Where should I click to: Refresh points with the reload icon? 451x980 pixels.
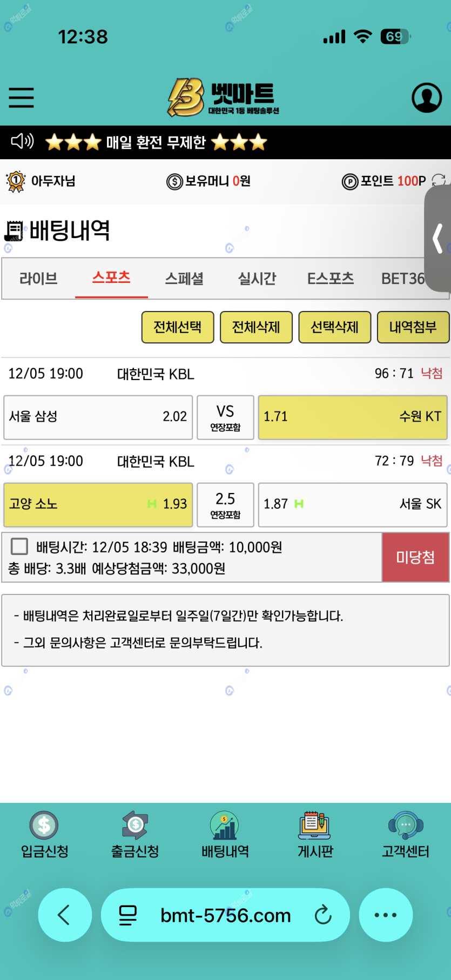coord(439,181)
